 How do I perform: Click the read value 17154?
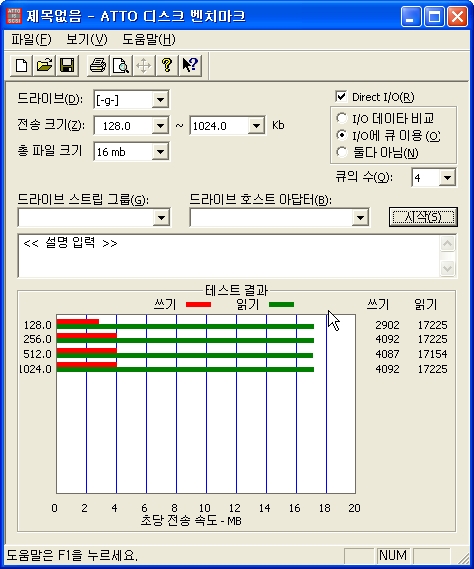tap(432, 354)
